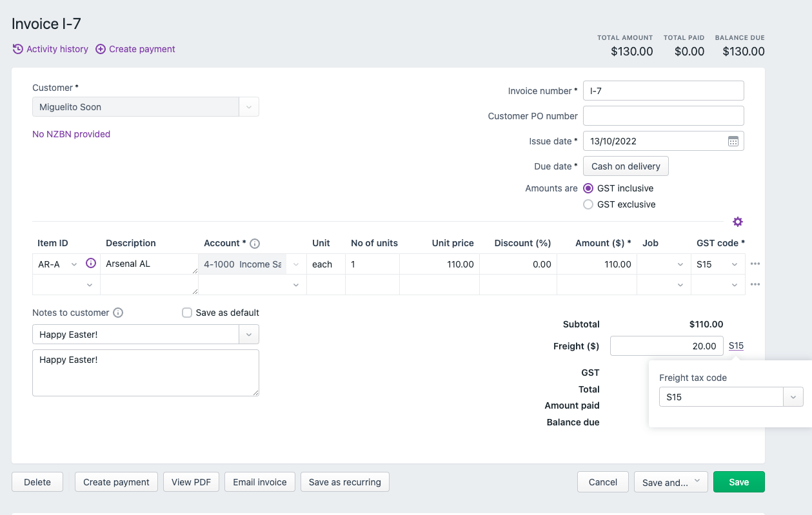
Task: Open Activity history for this invoice
Action: (50, 49)
